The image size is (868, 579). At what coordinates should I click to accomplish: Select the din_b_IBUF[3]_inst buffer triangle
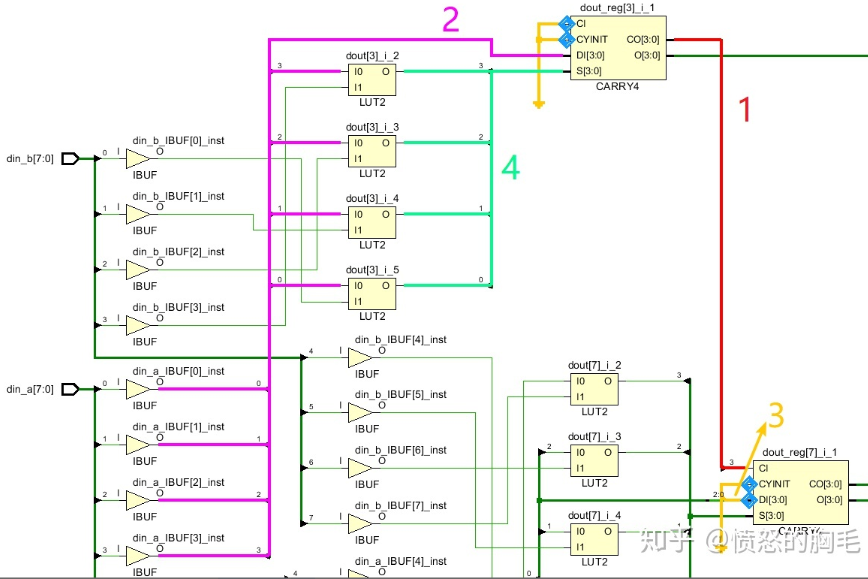click(x=135, y=325)
